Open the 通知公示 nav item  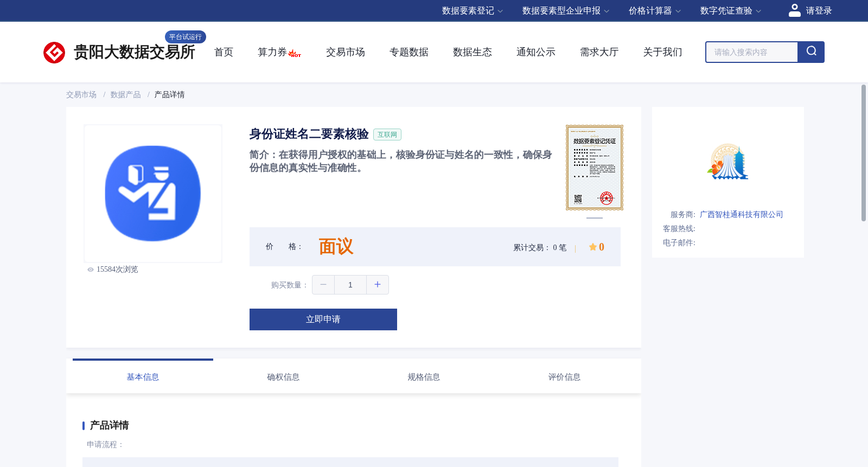(x=536, y=52)
